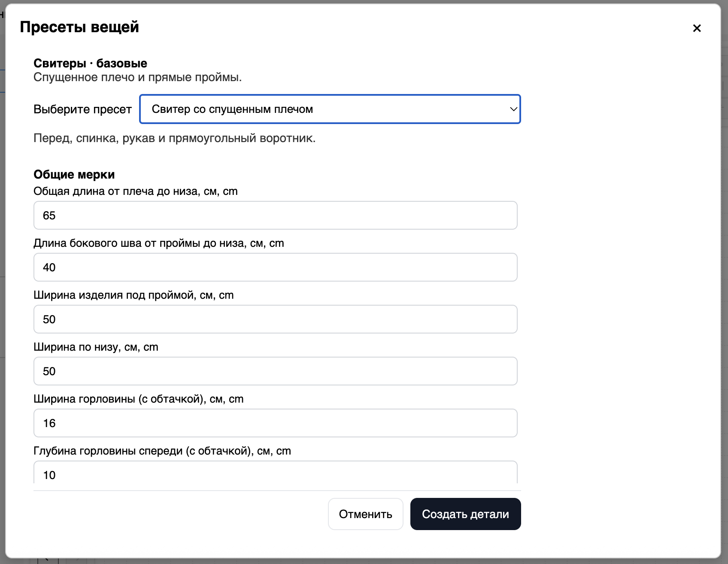Click the chevron arrow of the preset selector
The width and height of the screenshot is (728, 564).
coord(513,109)
